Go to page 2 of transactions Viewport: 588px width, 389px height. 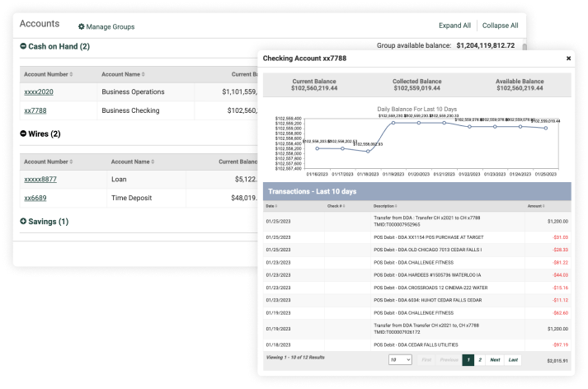click(480, 360)
